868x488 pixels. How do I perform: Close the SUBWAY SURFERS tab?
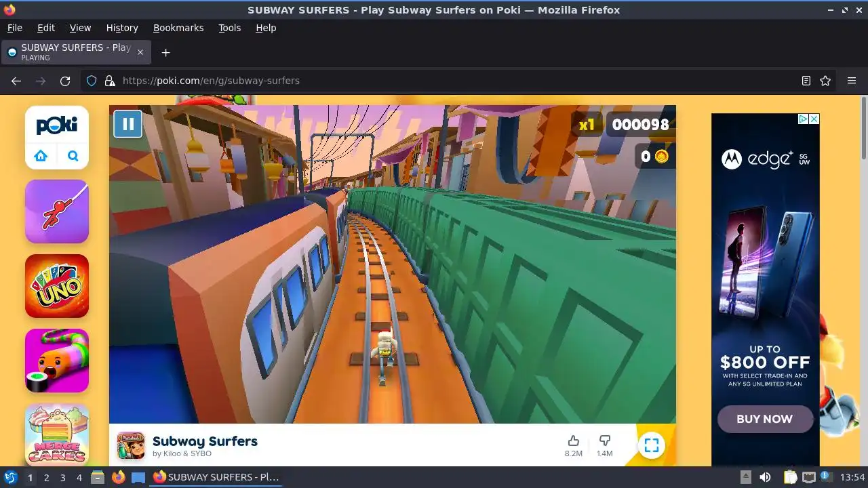[140, 52]
